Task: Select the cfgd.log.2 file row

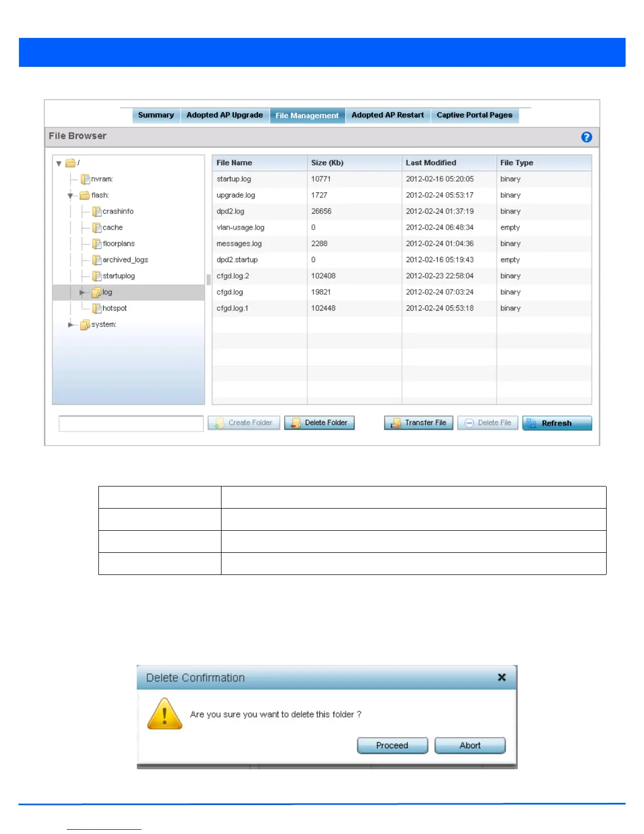Action: coord(402,276)
